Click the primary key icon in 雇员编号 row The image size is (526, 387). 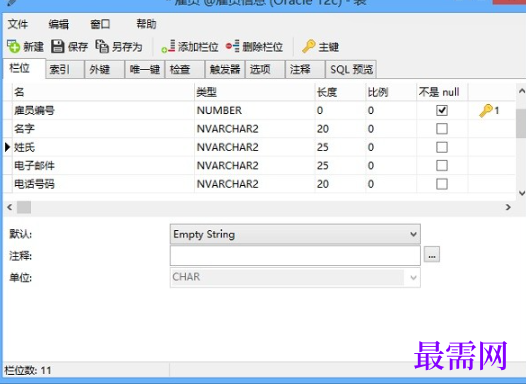(485, 110)
